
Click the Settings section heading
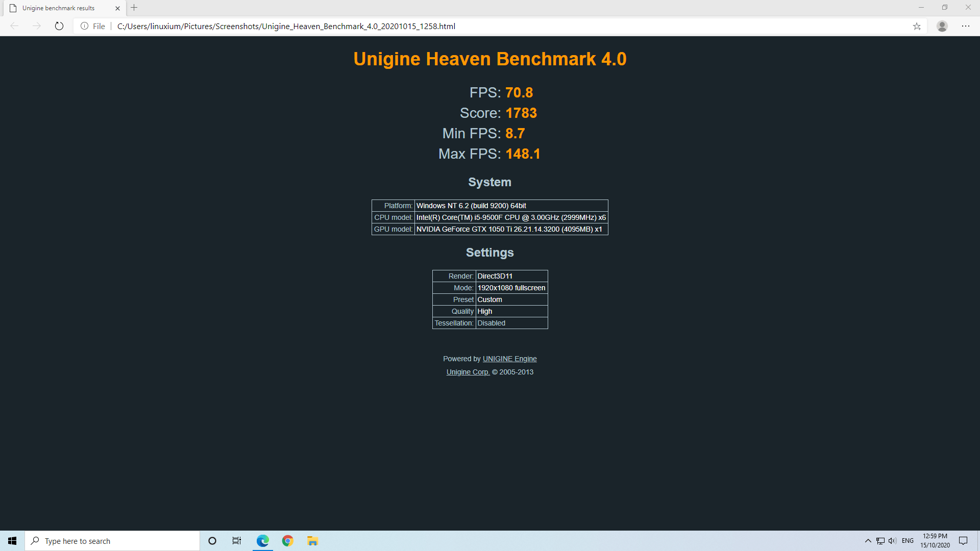(490, 253)
